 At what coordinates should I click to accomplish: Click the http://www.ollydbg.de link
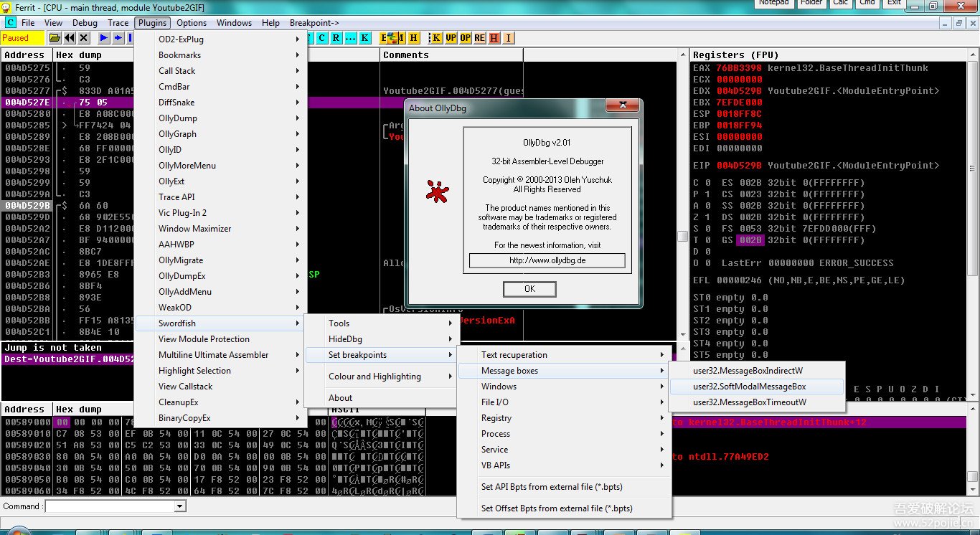point(547,260)
